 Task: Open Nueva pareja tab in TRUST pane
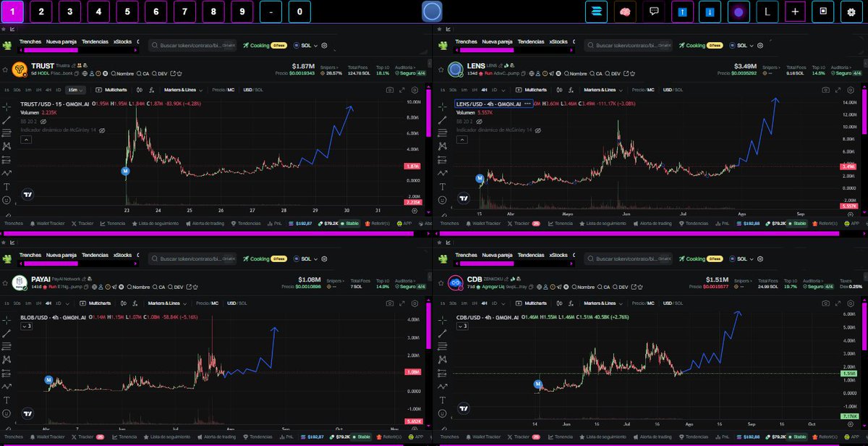pyautogui.click(x=61, y=42)
